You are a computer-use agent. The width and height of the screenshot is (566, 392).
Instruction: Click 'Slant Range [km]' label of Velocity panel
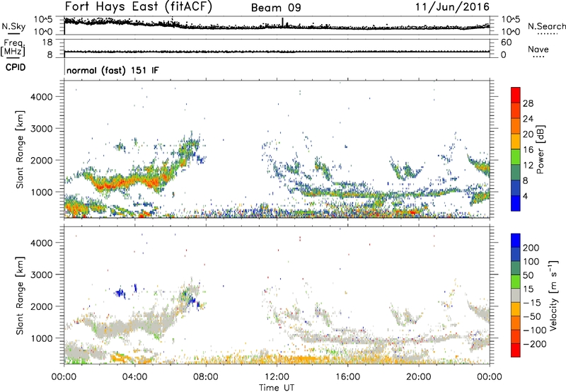(x=20, y=296)
